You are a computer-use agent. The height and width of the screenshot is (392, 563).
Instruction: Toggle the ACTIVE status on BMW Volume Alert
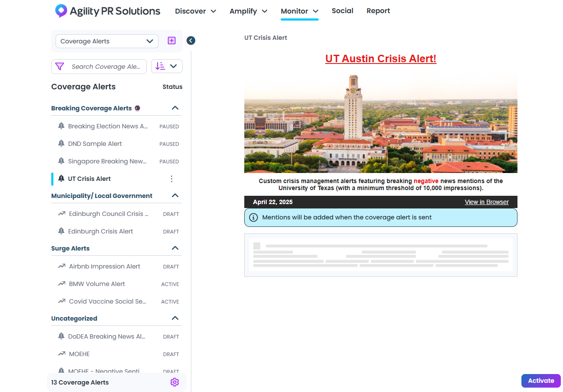pyautogui.click(x=170, y=284)
